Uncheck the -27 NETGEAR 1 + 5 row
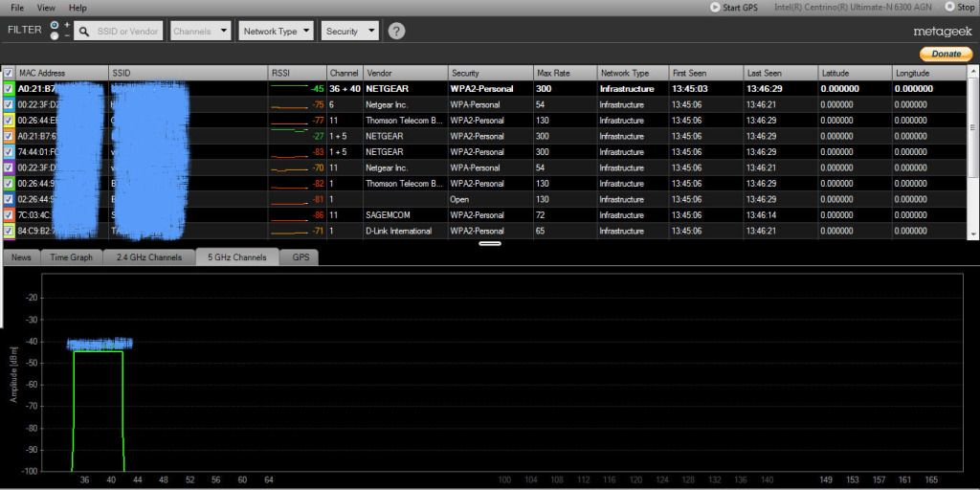980x490 pixels. [9, 136]
